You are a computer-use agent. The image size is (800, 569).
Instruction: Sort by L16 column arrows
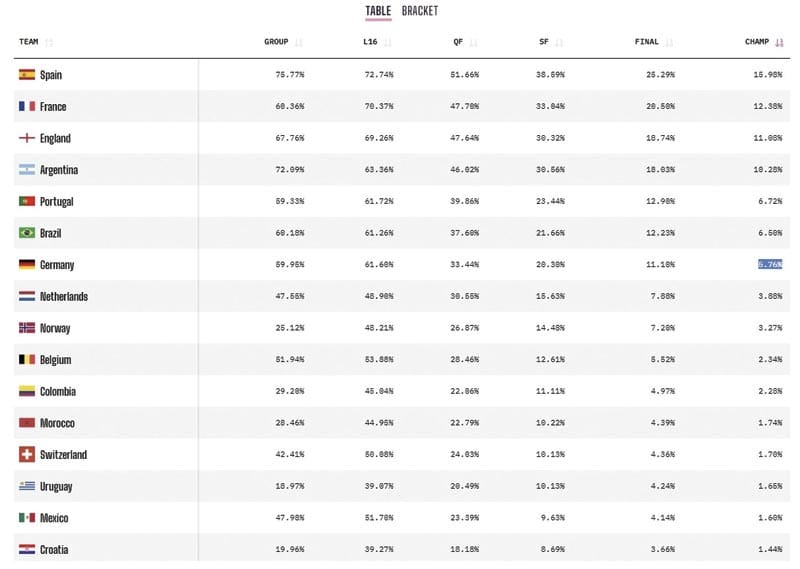tap(387, 42)
